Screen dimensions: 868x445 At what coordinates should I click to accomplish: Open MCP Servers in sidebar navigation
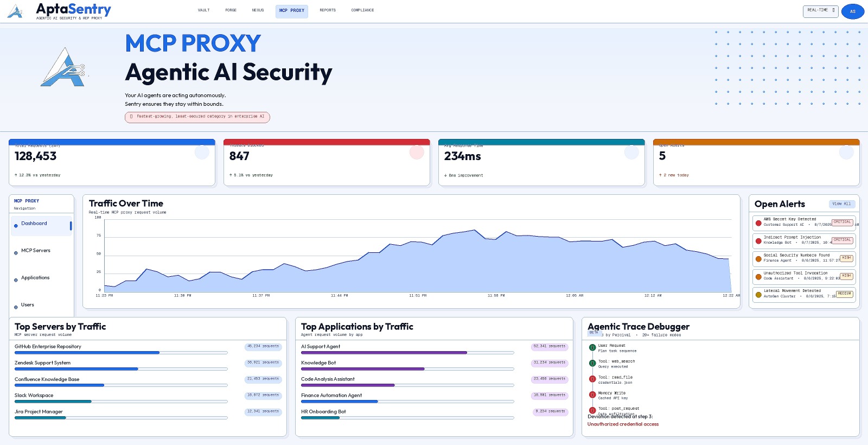36,251
